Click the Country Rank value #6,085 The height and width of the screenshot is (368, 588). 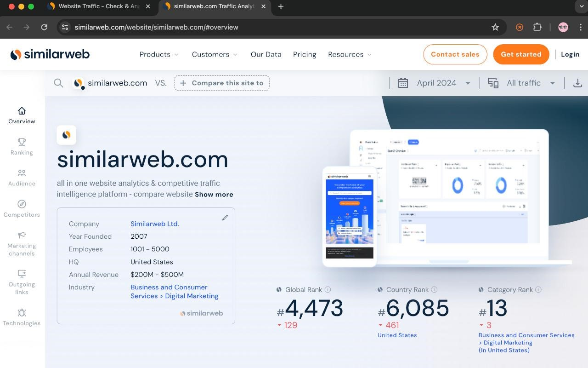tap(413, 308)
